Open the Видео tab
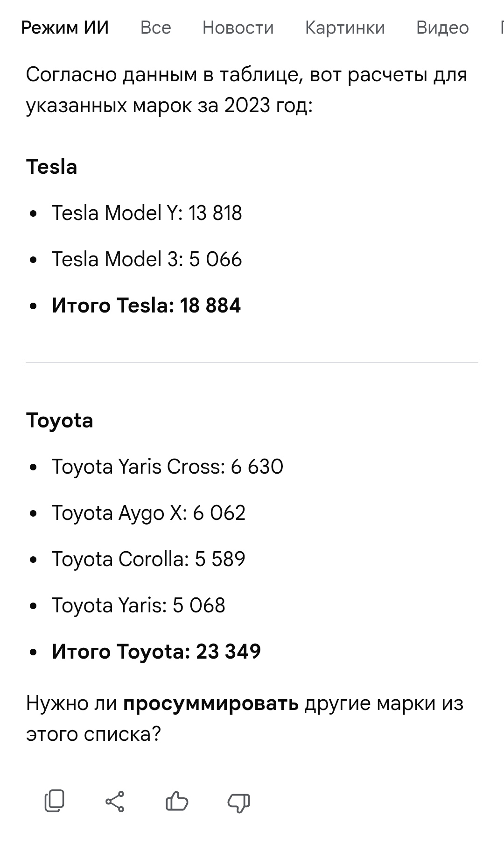Screen dimensions: 504x859 tap(442, 28)
